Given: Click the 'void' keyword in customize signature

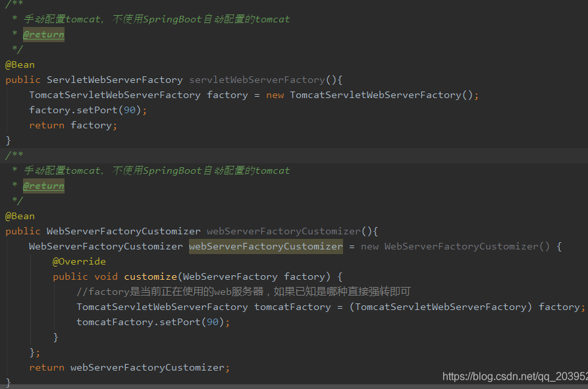Looking at the screenshot, I should coord(106,276).
